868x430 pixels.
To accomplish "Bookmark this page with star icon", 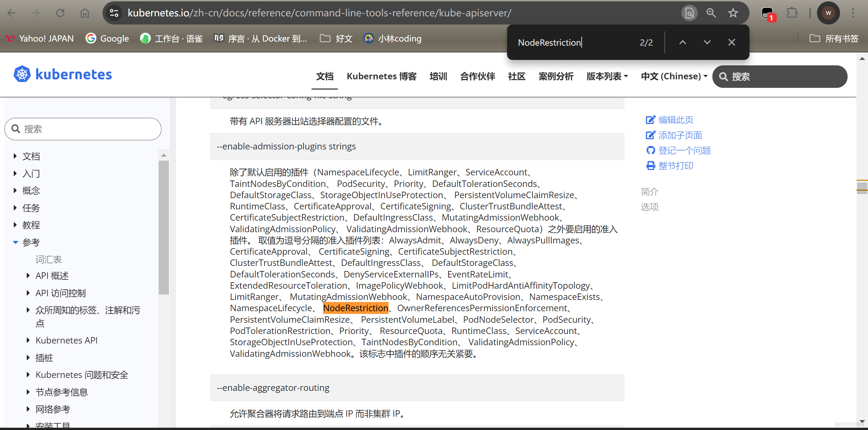I will tap(733, 13).
